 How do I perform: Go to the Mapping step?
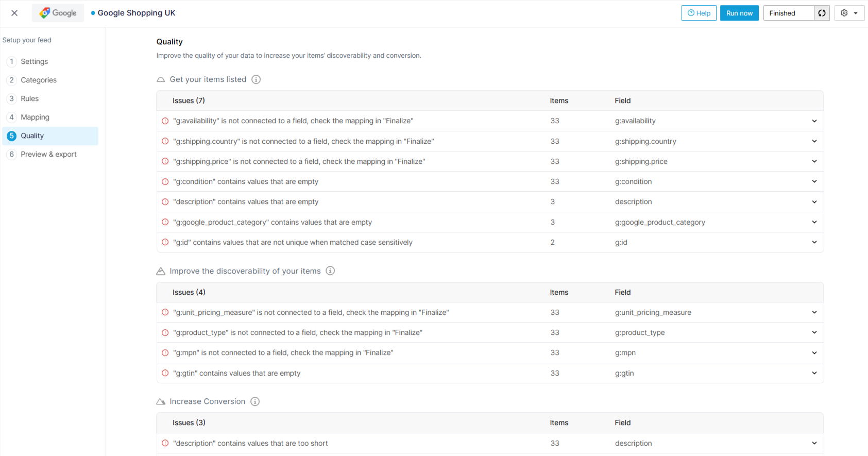pos(35,117)
